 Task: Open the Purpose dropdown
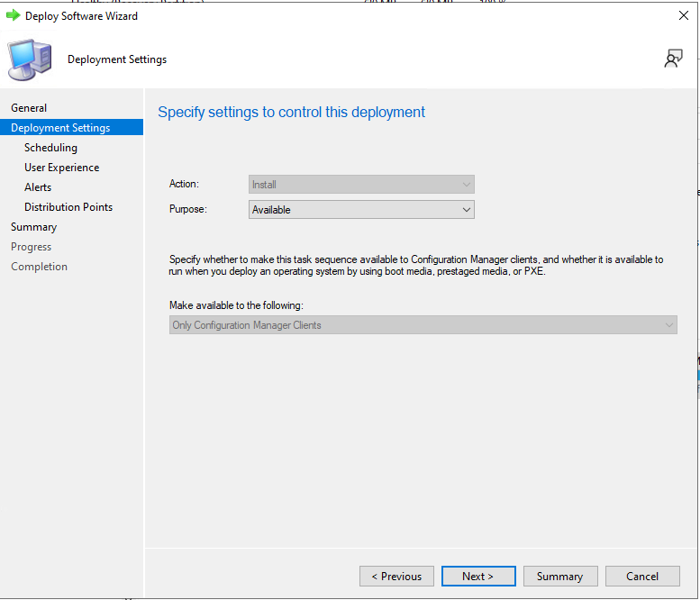click(x=361, y=210)
